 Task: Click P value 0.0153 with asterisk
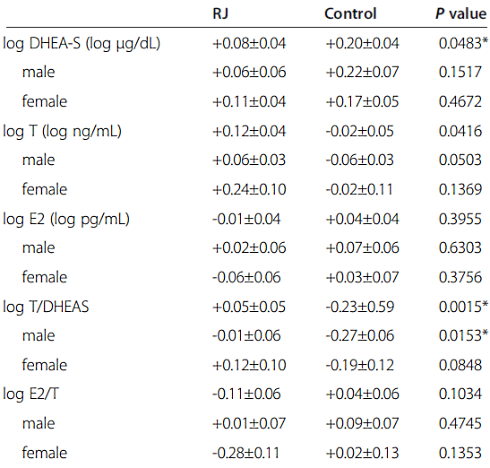(463, 336)
